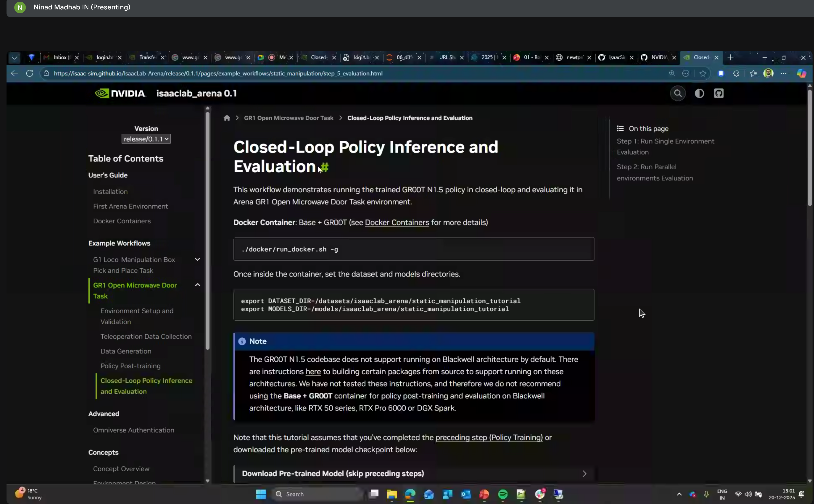The height and width of the screenshot is (504, 814).
Task: Collapse GR1 Open Microwave Door Task chevron
Action: click(x=198, y=285)
